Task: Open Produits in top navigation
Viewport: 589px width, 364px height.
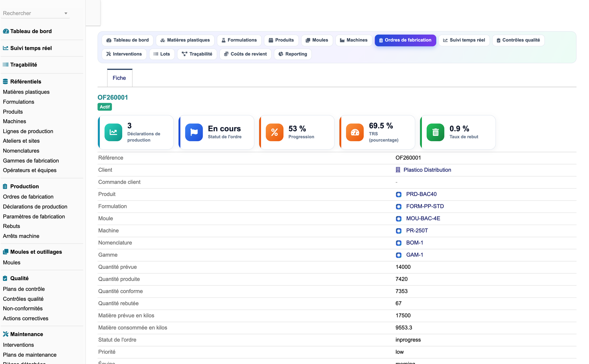Action: pos(281,40)
